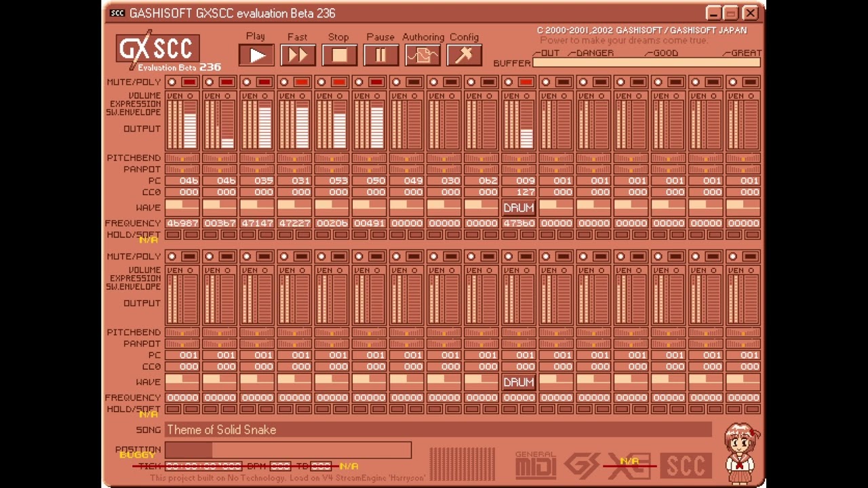Click the wave shape for the PC 031 channel
This screenshot has height=488, width=868.
tap(294, 207)
